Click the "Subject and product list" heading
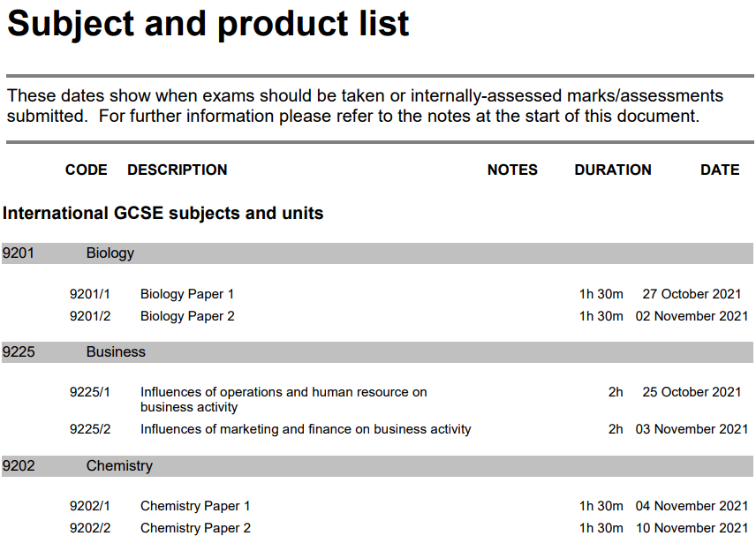The image size is (756, 551). (x=208, y=24)
